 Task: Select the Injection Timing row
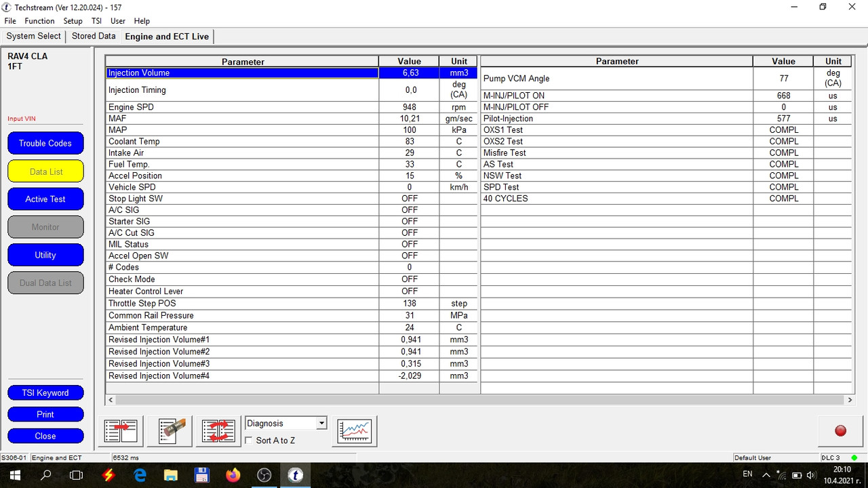coord(292,90)
